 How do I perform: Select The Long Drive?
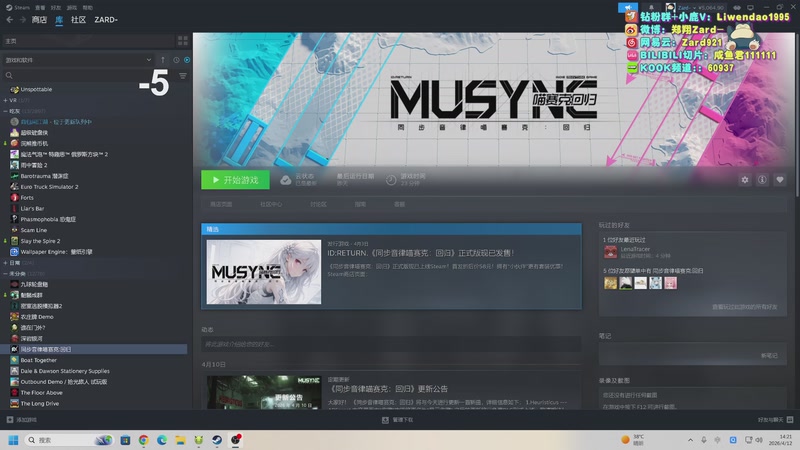[x=39, y=404]
